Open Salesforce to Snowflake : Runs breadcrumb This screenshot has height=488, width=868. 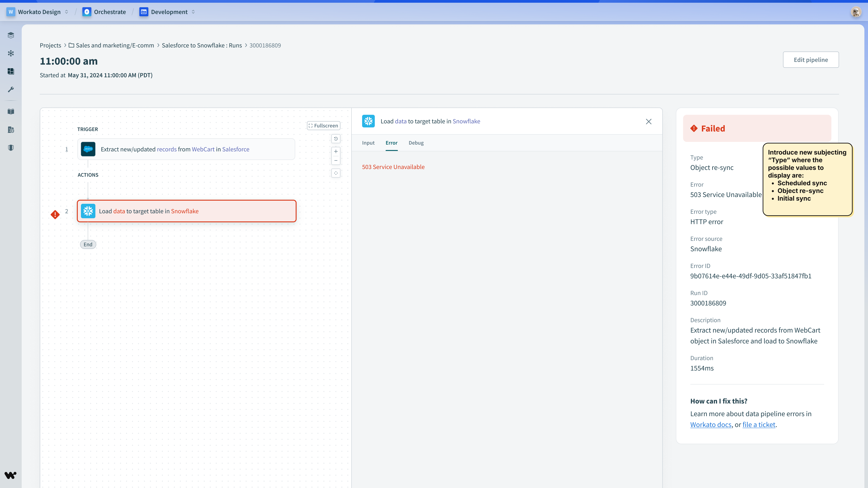(x=202, y=45)
